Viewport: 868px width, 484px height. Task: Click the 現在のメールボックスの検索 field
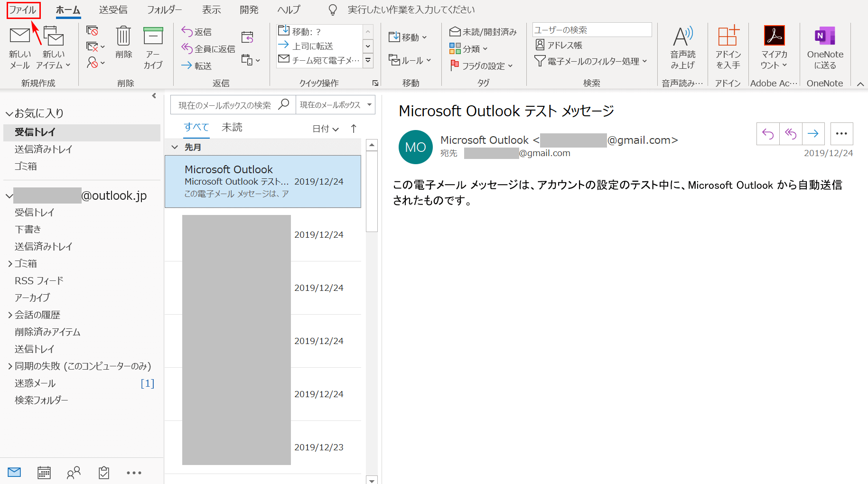coord(233,105)
